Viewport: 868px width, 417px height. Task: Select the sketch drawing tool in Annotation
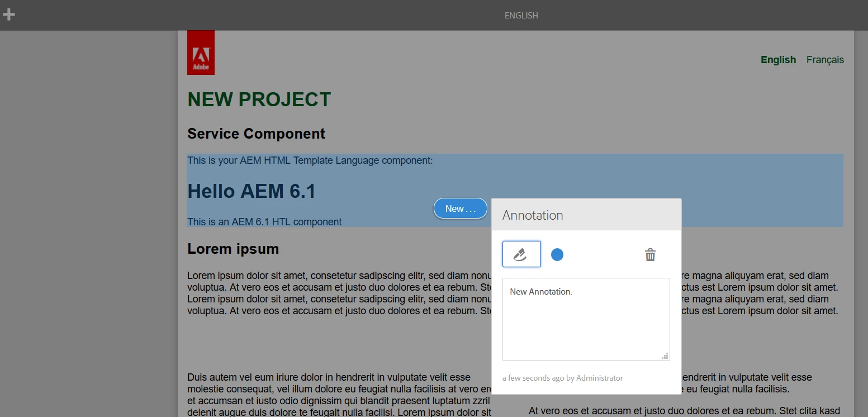521,254
